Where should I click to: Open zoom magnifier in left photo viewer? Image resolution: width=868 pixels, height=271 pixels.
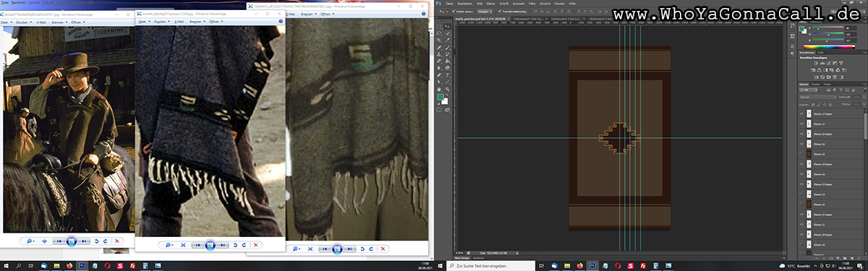[30, 241]
